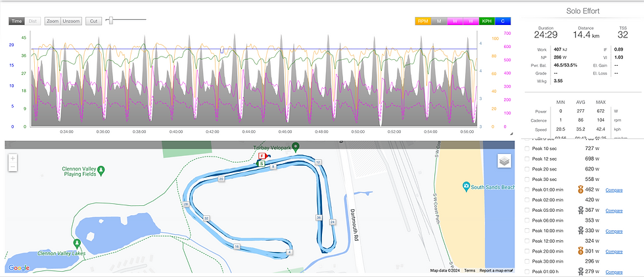Switch the chart axis to Dist
This screenshot has height=277, width=644.
pos(32,21)
